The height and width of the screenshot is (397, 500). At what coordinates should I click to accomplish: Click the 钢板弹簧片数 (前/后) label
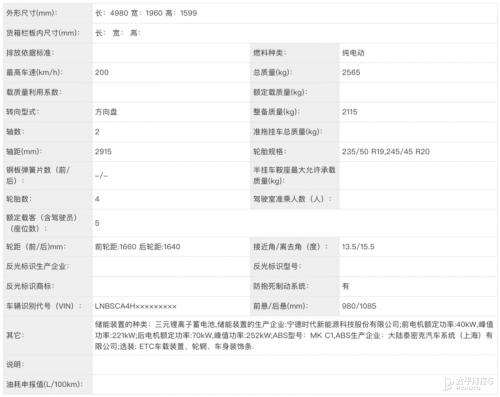tap(38, 175)
